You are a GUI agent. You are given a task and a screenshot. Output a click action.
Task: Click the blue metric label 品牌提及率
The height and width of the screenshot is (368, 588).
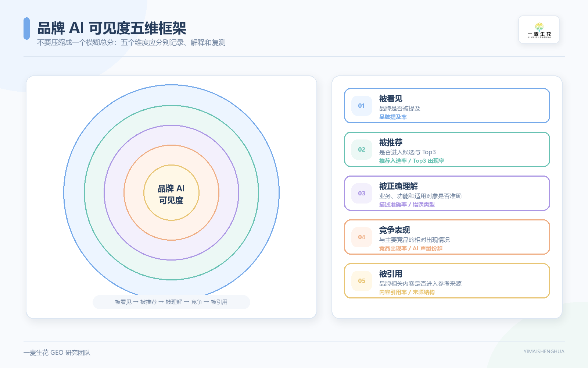pyautogui.click(x=393, y=117)
